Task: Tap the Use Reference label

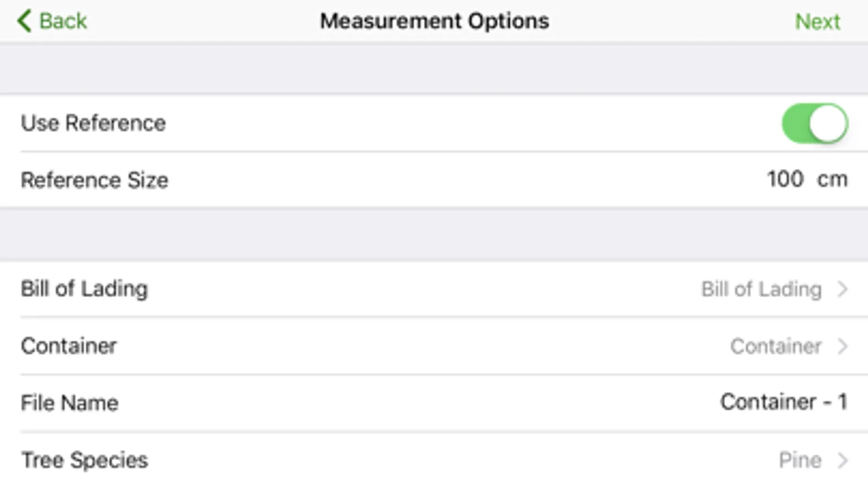Action: pyautogui.click(x=93, y=123)
